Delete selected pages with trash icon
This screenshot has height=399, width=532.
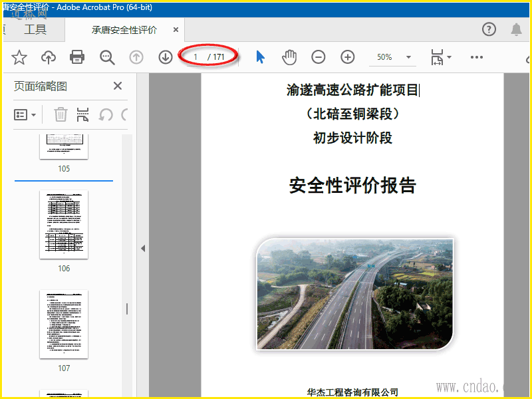tap(61, 114)
